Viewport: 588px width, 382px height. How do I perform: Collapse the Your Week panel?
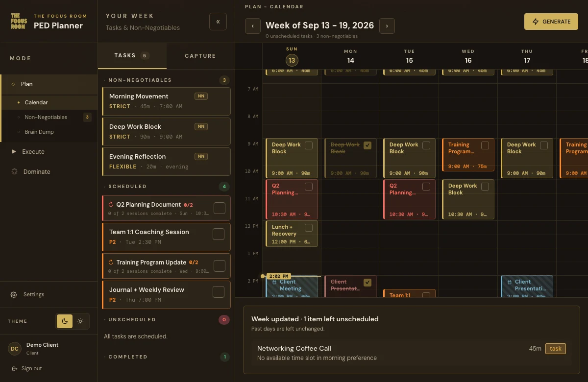pyautogui.click(x=218, y=22)
